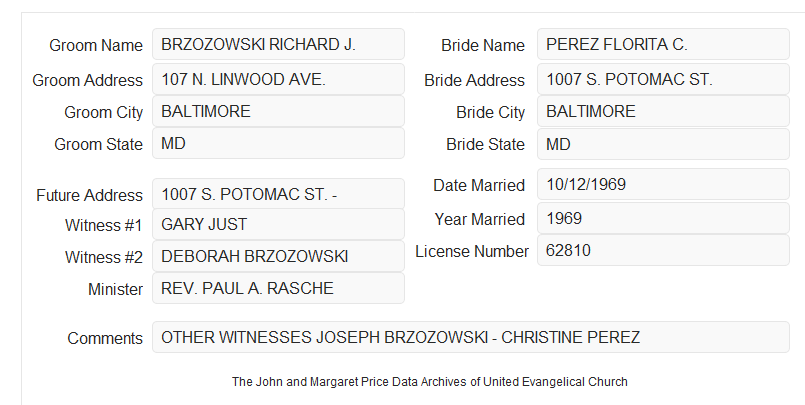805x405 pixels.
Task: Click the Witness #1 field
Action: (278, 224)
